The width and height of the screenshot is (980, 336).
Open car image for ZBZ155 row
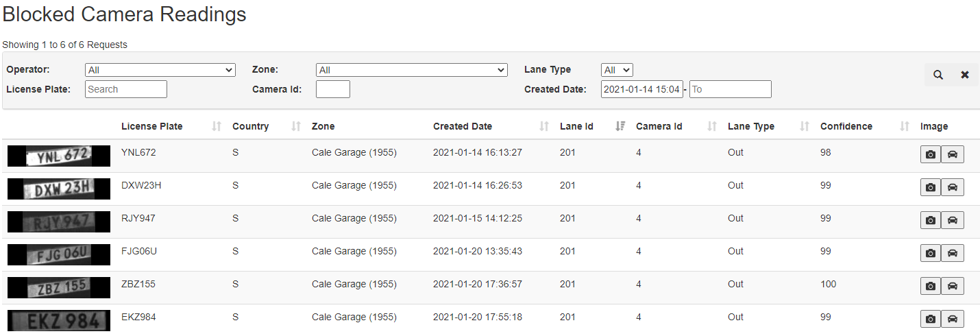tap(953, 286)
